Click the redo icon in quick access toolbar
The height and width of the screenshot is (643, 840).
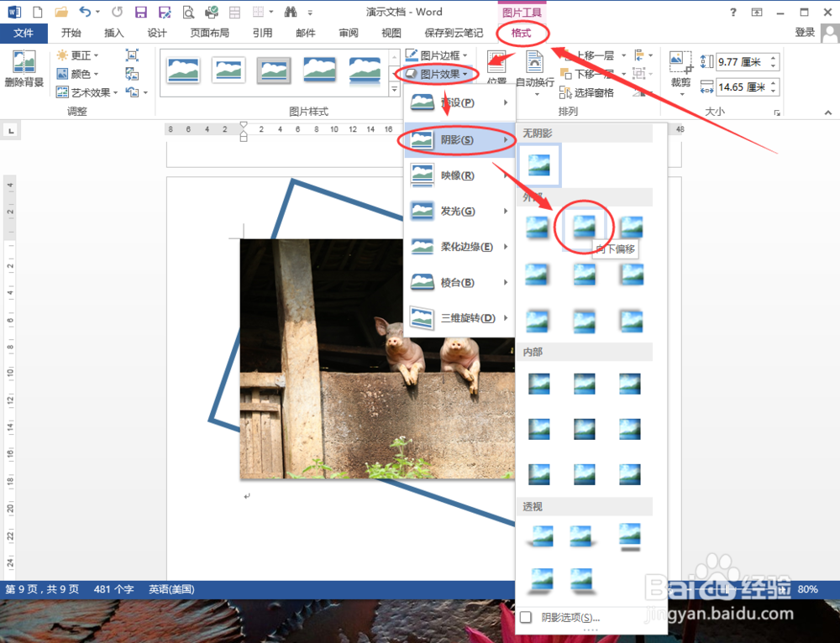coord(118,11)
